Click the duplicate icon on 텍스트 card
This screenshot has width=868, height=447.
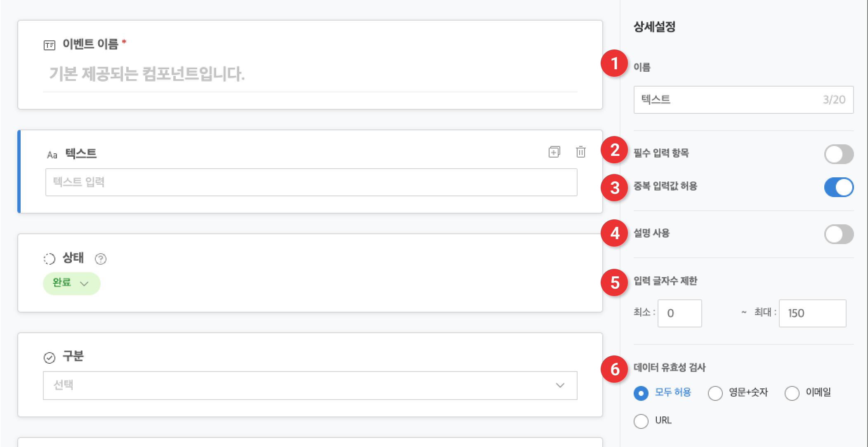coord(554,152)
